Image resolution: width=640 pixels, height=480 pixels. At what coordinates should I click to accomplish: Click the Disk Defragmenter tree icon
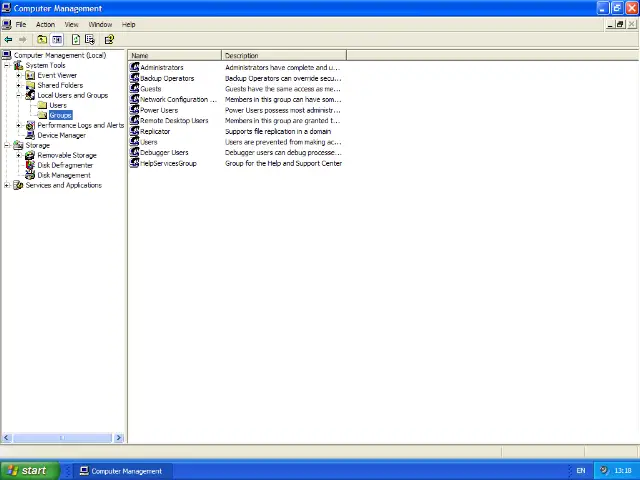click(30, 165)
